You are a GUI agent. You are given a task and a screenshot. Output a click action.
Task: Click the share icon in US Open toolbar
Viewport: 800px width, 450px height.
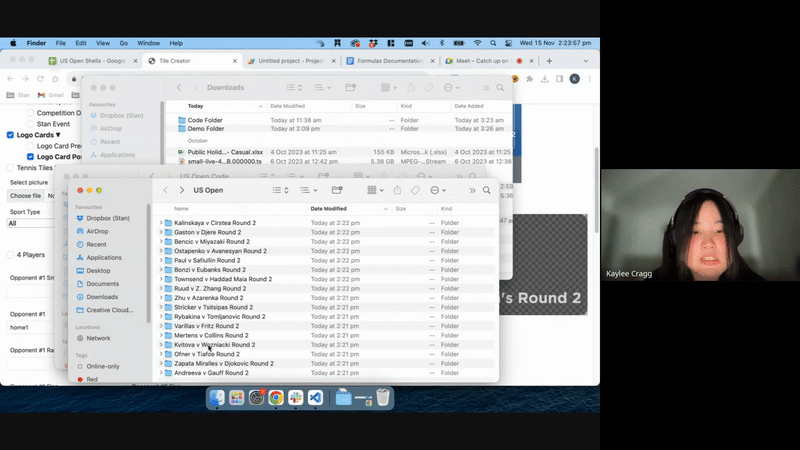pyautogui.click(x=397, y=190)
